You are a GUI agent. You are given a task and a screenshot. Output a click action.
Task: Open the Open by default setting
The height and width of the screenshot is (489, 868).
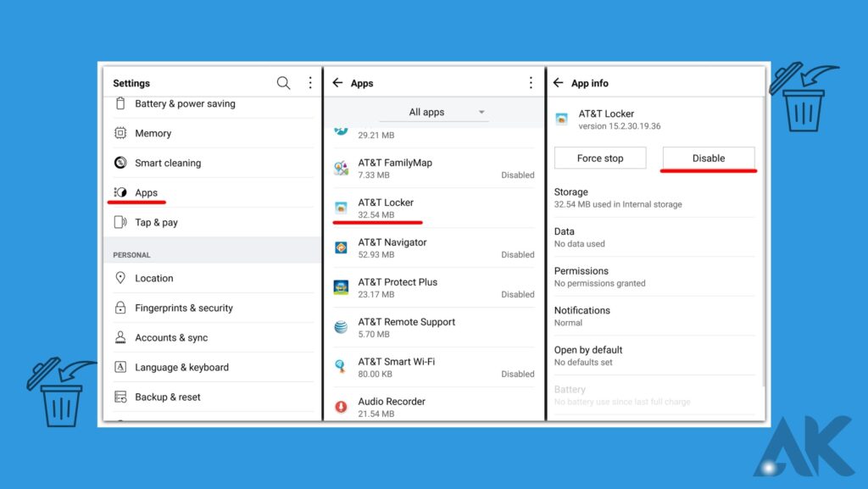coord(654,356)
